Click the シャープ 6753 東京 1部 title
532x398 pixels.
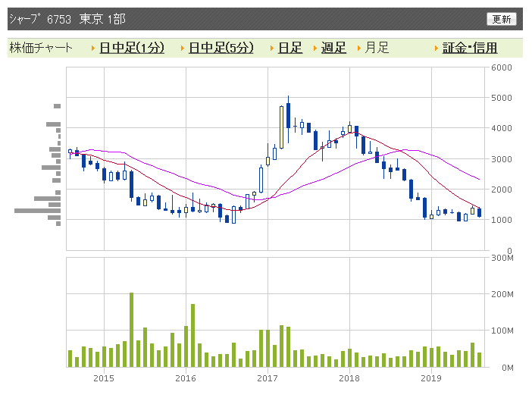67,19
